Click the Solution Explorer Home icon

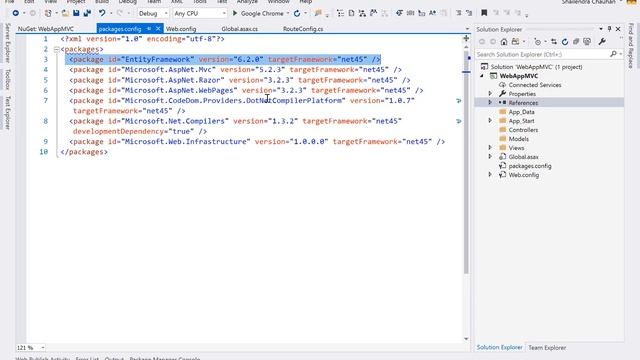coord(504,42)
